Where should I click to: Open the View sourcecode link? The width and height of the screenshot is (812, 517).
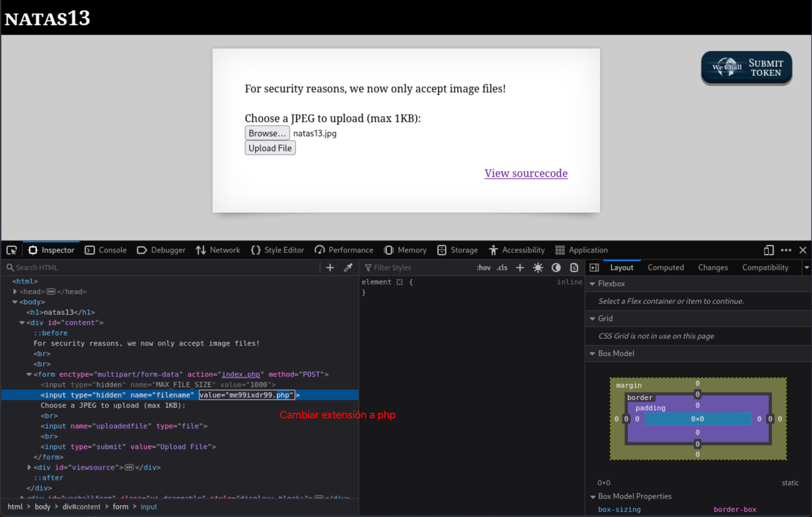click(526, 173)
